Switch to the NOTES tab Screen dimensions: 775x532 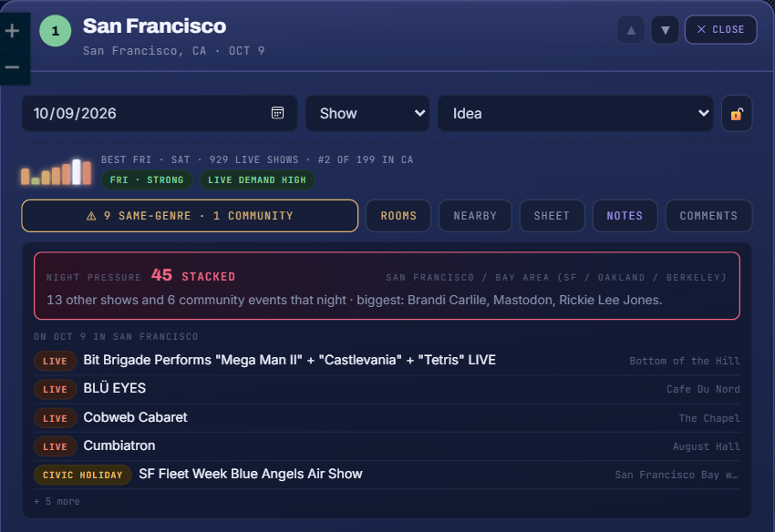click(x=625, y=216)
